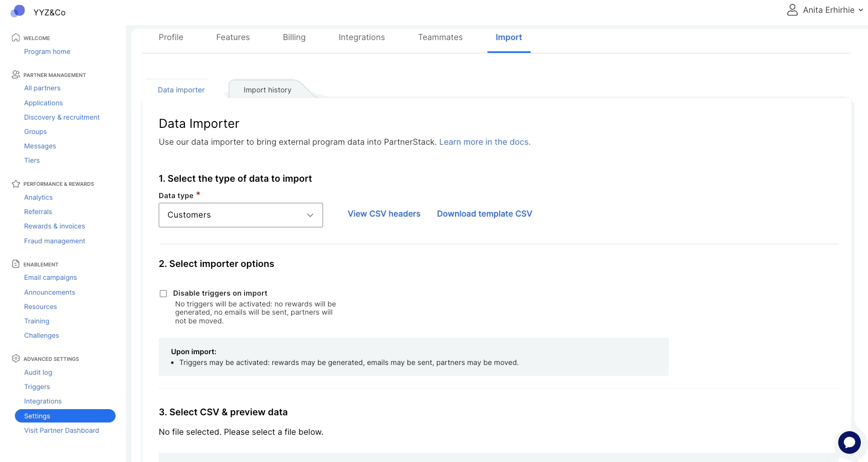Open Messages in sidebar
The width and height of the screenshot is (868, 462).
[40, 146]
